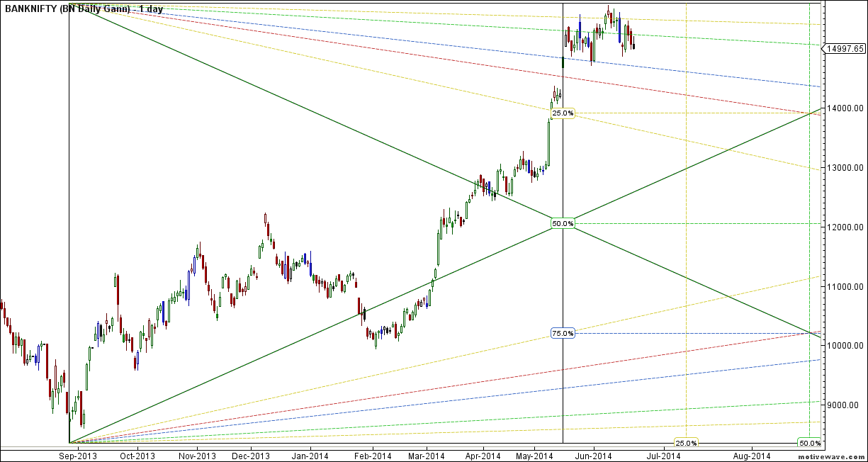This screenshot has width=868, height=462.
Task: Click the 50.0% time label at bottom right
Action: pos(809,443)
